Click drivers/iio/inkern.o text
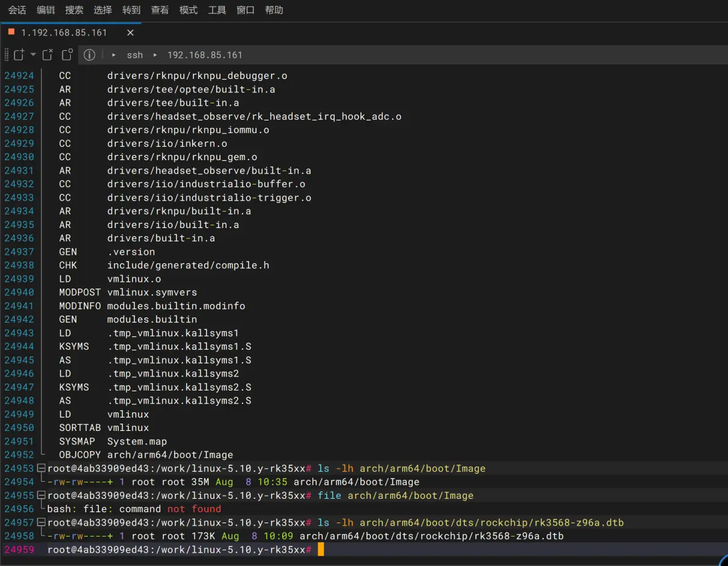The height and width of the screenshot is (566, 728). [167, 144]
